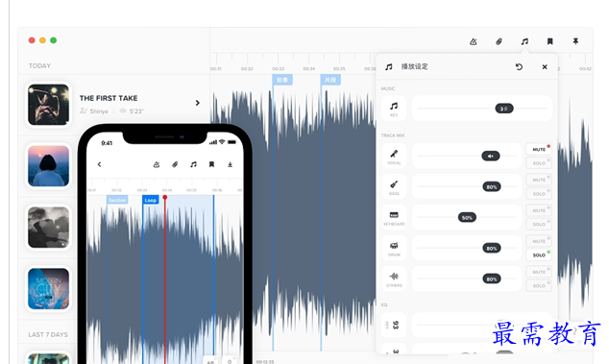Click the Bass volume slider 80% handle
This screenshot has height=364, width=609.
tap(491, 187)
